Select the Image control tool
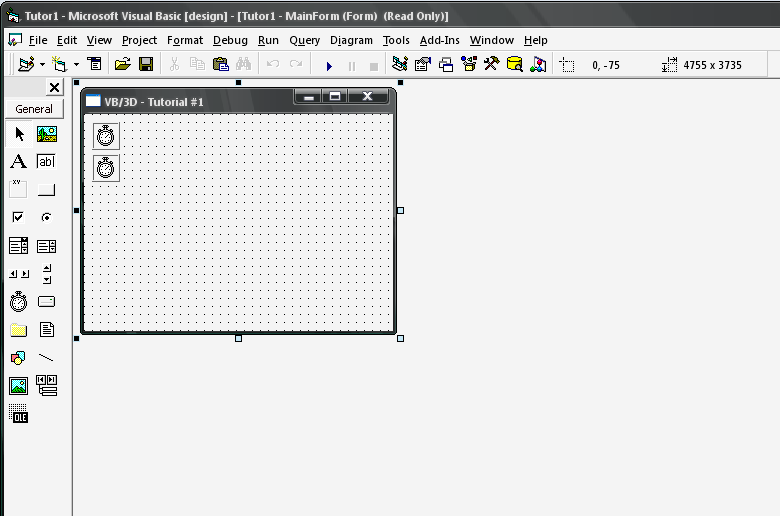The height and width of the screenshot is (516, 780). pyautogui.click(x=19, y=386)
